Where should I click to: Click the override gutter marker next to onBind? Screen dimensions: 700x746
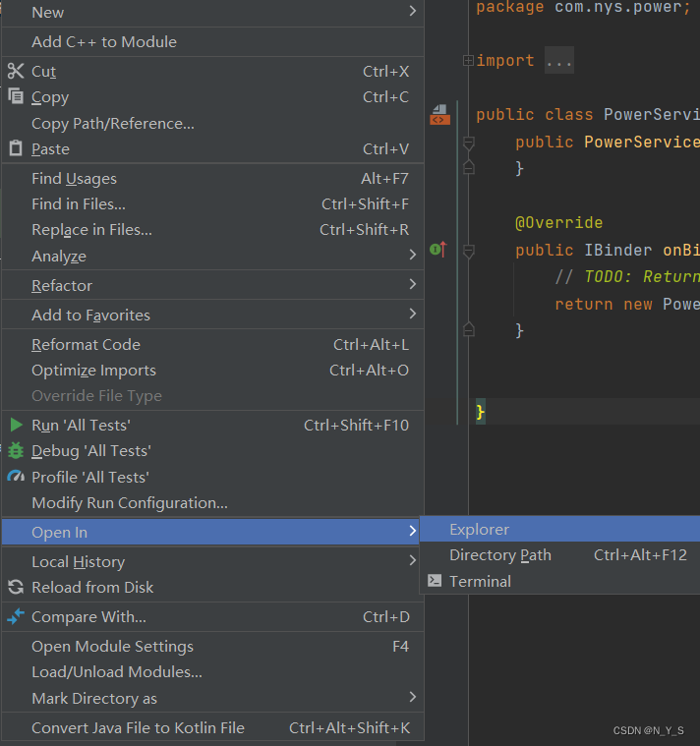click(438, 250)
